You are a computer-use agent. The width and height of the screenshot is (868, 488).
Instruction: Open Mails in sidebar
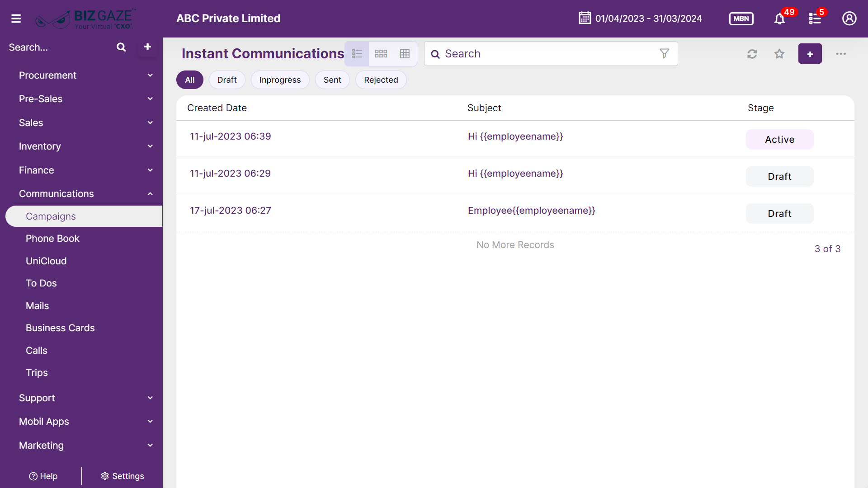tap(37, 305)
